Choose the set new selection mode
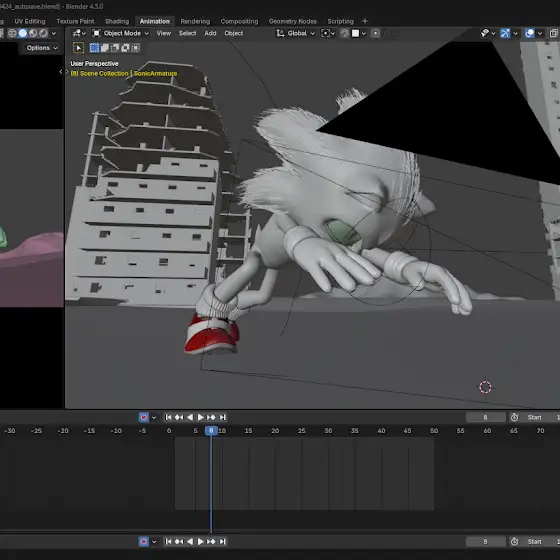 click(x=94, y=48)
